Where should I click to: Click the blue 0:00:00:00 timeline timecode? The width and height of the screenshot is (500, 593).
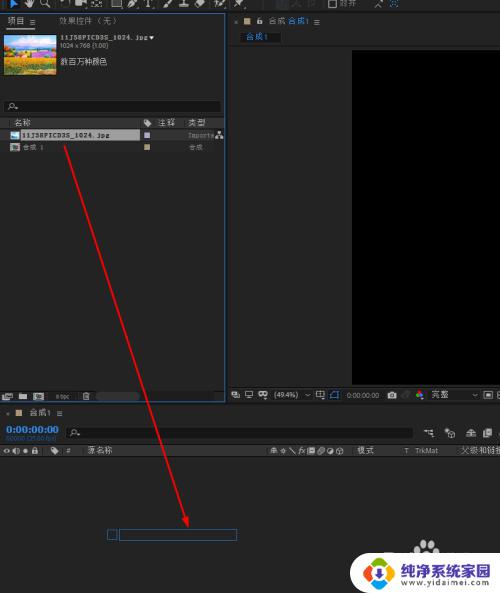point(32,429)
